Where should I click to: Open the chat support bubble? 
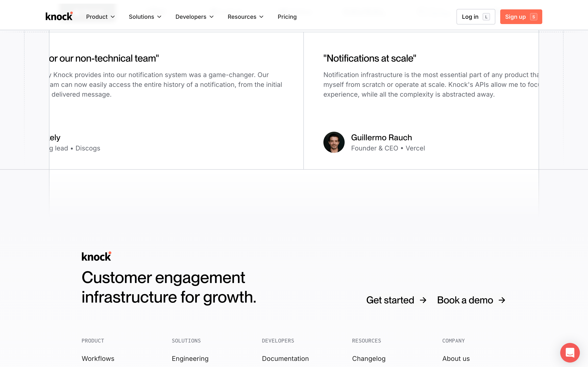(x=570, y=353)
